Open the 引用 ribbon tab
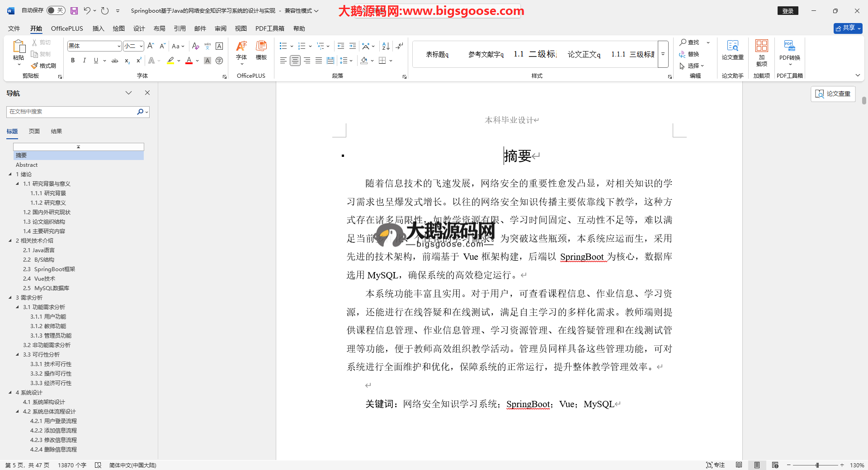Image resolution: width=868 pixels, height=470 pixels. (179, 28)
